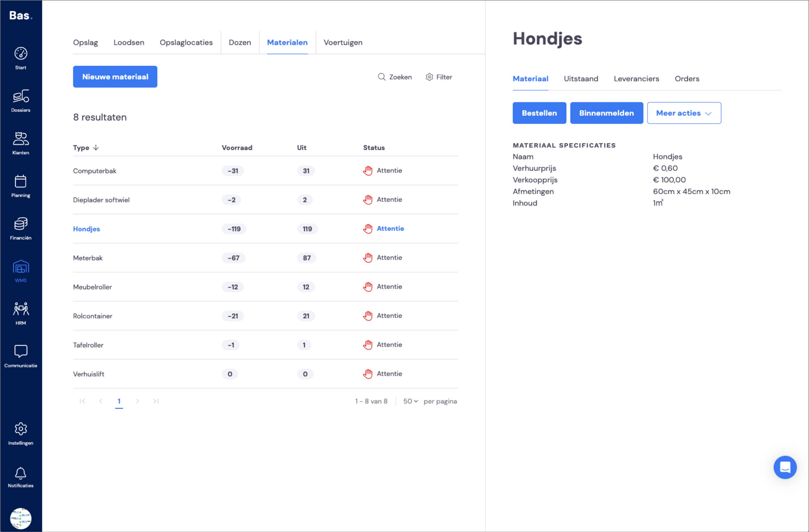
Task: Select the Meubelroller row
Action: [x=265, y=287]
